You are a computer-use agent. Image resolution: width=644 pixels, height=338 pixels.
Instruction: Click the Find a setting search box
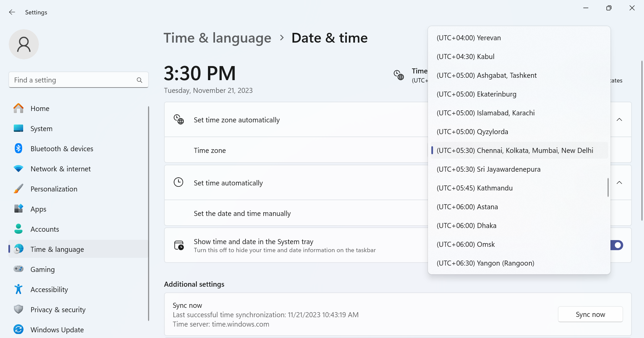coord(74,80)
